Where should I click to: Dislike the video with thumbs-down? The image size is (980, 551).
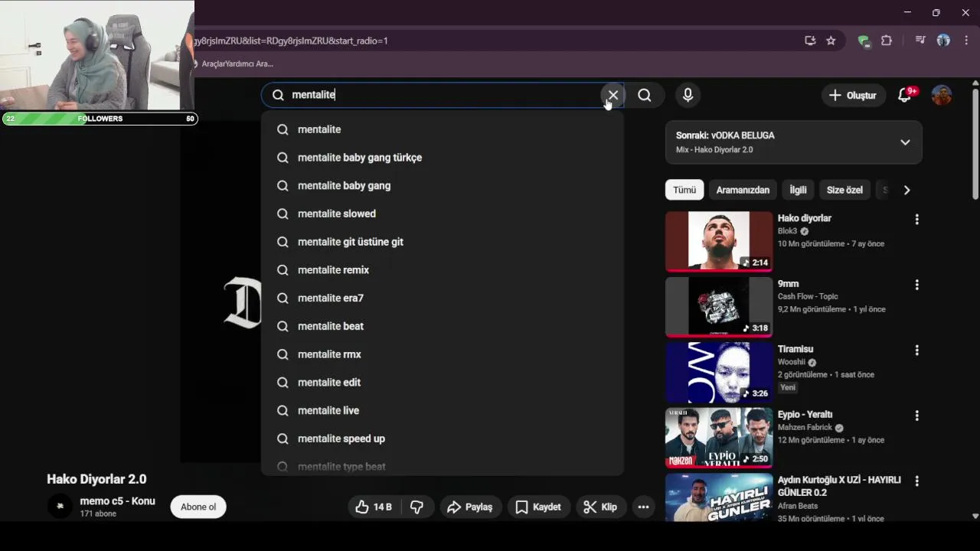(417, 507)
